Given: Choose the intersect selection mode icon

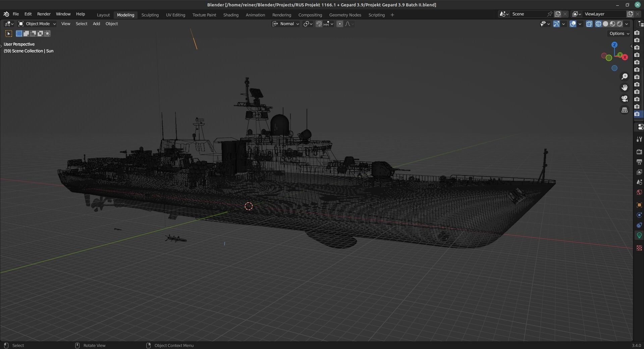Looking at the screenshot, I should pos(47,34).
